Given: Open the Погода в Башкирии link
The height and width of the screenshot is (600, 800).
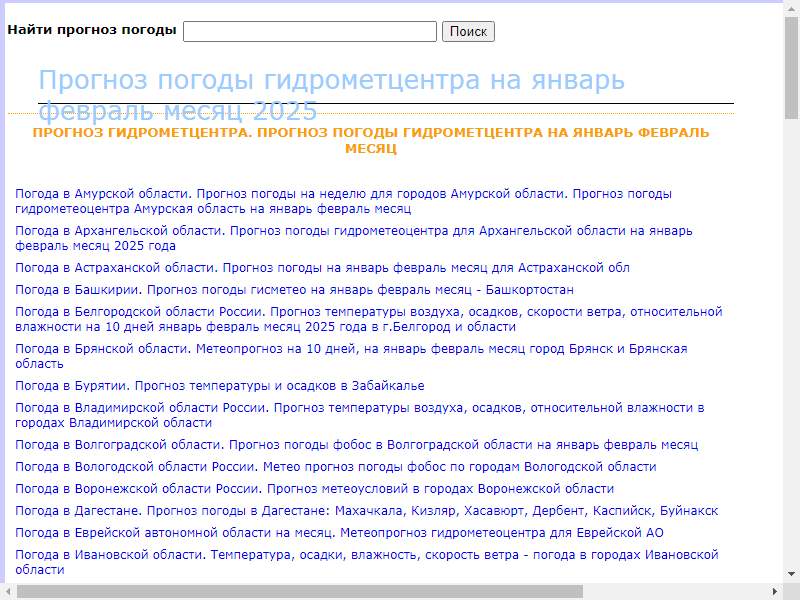Looking at the screenshot, I should (x=294, y=290).
